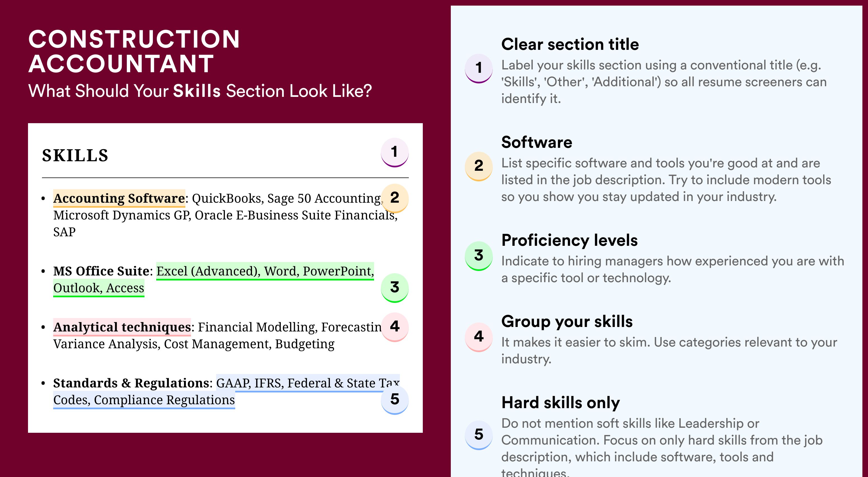
Task: Click the Proficiency levels heading
Action: tap(570, 240)
